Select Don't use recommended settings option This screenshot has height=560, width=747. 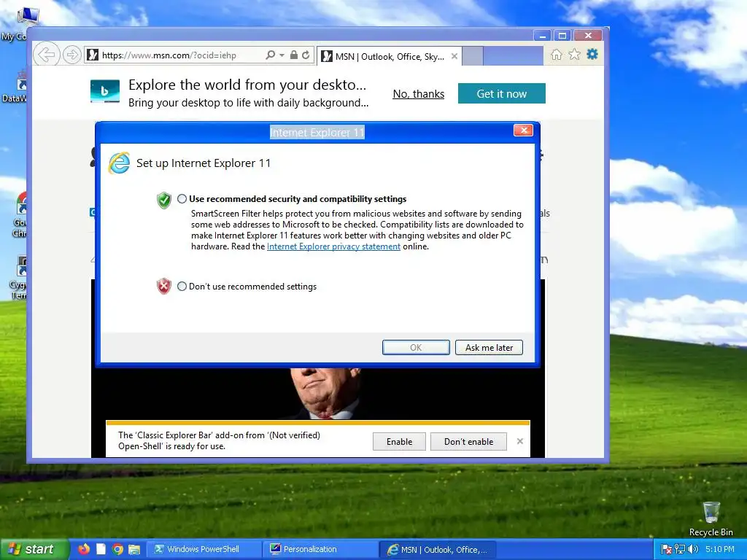coord(182,286)
